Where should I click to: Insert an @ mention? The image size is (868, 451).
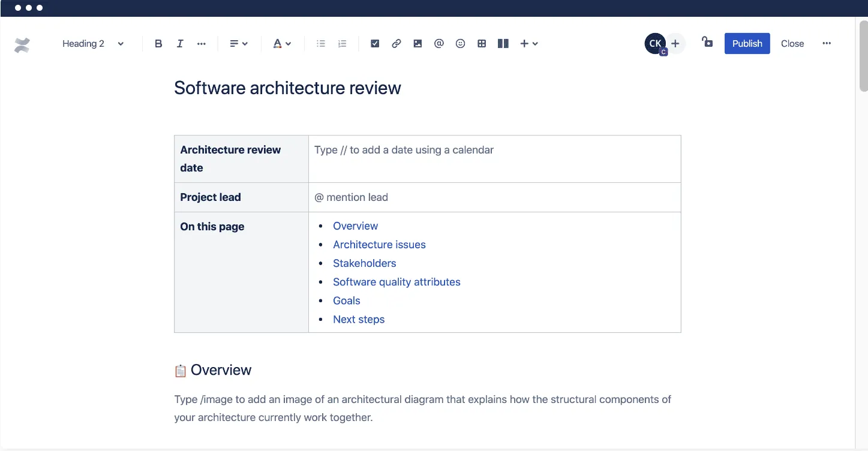[x=439, y=44]
